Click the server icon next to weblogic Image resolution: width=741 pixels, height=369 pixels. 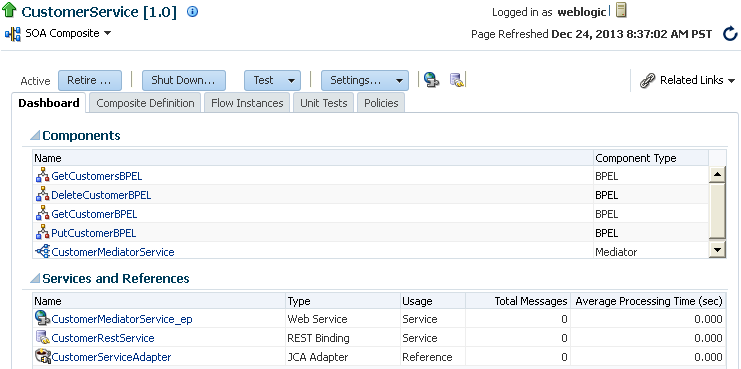tap(621, 10)
